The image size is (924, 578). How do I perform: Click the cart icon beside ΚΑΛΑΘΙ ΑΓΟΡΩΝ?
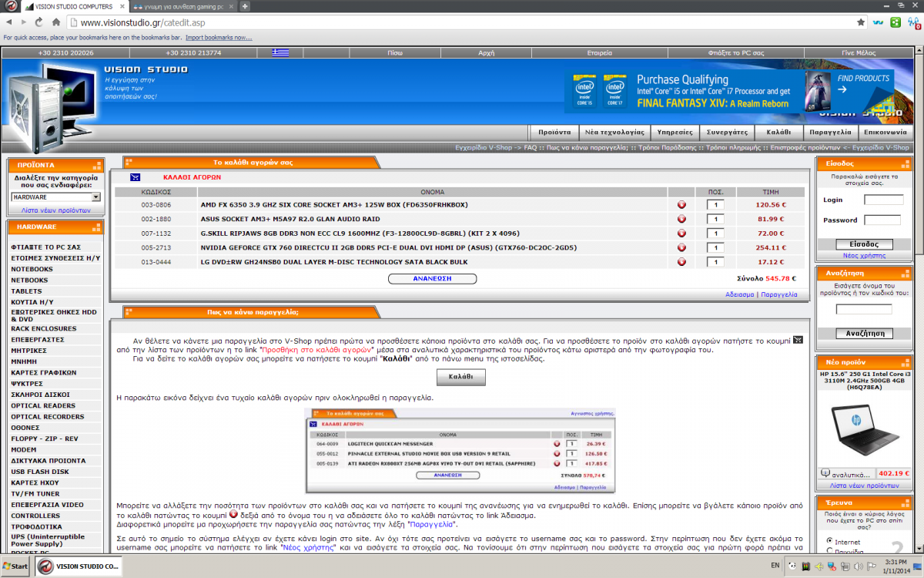coord(135,176)
